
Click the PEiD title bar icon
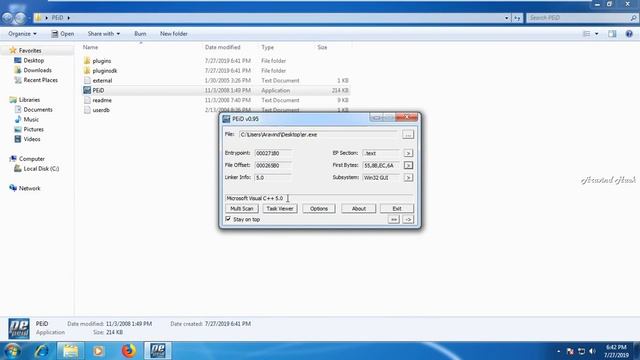[226, 119]
